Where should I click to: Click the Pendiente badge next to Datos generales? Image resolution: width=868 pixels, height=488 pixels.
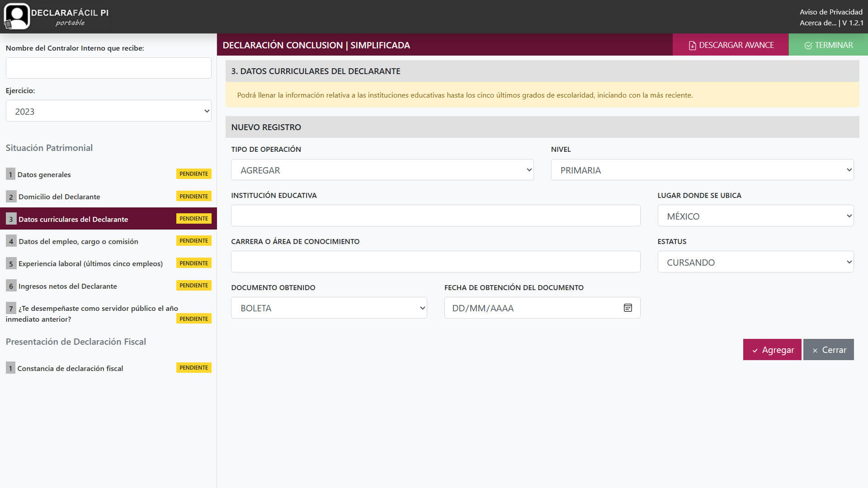pos(194,174)
